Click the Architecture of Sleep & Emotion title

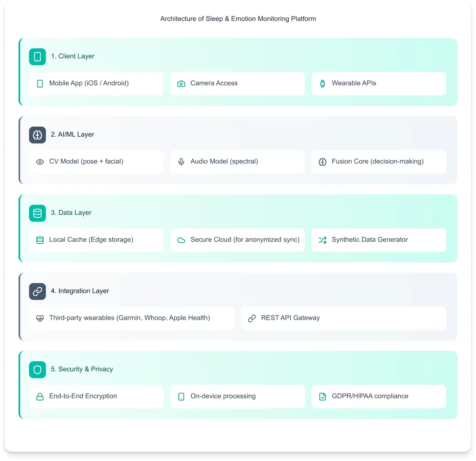238,19
